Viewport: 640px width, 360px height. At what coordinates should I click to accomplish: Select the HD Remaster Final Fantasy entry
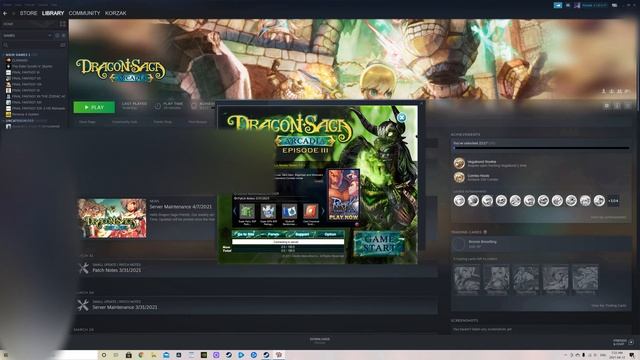click(38, 108)
